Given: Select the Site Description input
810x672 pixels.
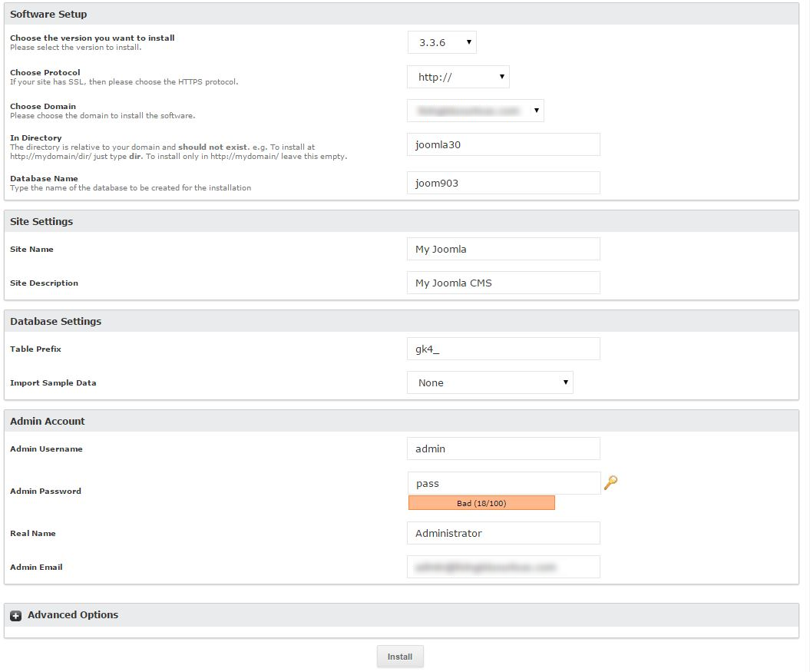Looking at the screenshot, I should click(x=503, y=283).
